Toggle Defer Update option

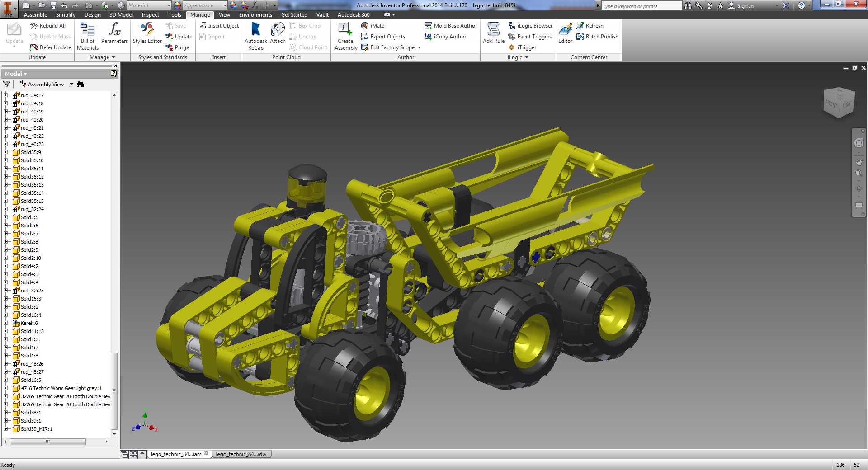51,47
